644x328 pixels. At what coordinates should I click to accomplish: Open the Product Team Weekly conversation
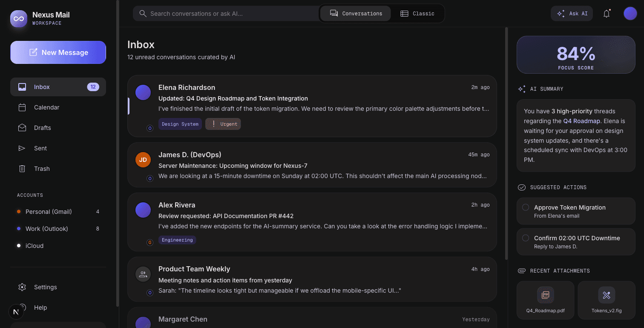[x=312, y=279]
